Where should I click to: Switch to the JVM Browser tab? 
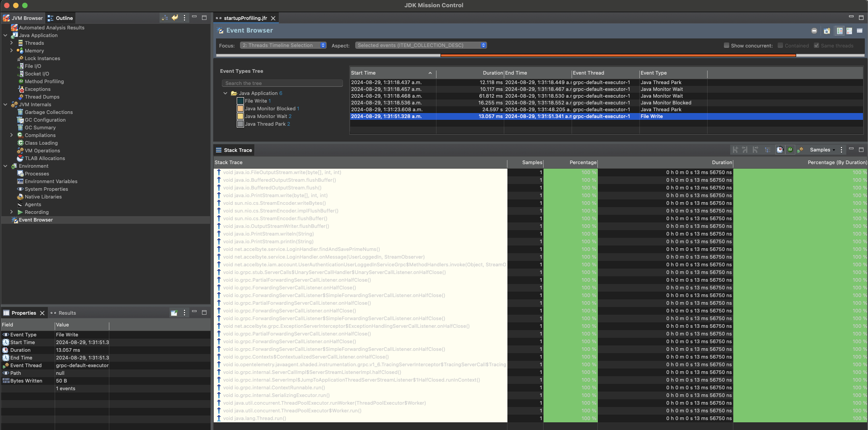(x=23, y=18)
